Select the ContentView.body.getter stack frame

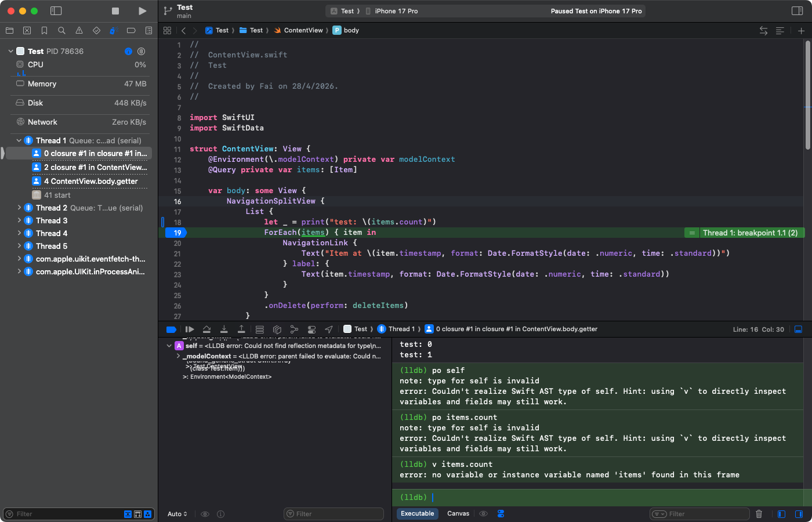(x=90, y=181)
